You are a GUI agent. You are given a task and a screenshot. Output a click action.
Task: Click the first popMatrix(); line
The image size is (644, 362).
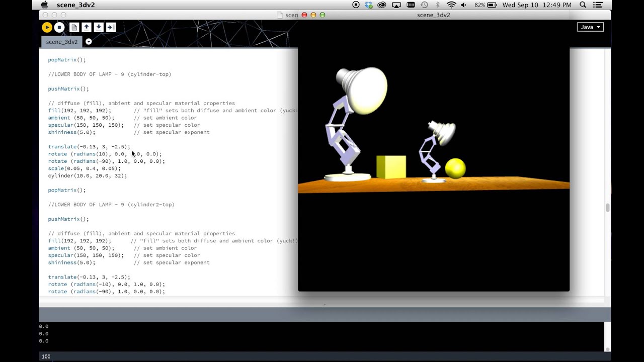(67, 60)
